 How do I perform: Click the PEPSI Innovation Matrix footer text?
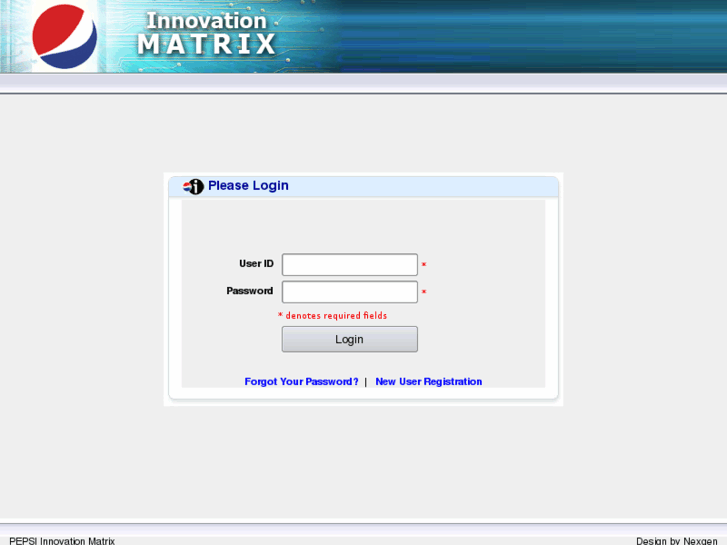(62, 541)
